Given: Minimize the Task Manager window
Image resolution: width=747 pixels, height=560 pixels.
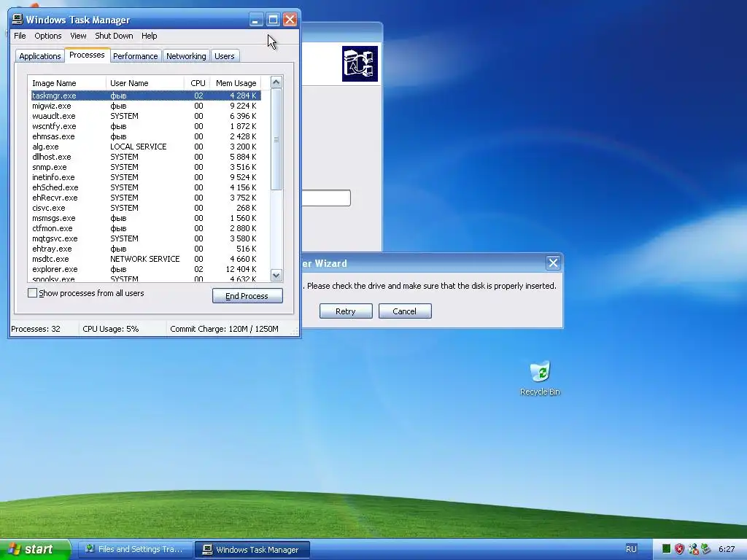Looking at the screenshot, I should 256,20.
